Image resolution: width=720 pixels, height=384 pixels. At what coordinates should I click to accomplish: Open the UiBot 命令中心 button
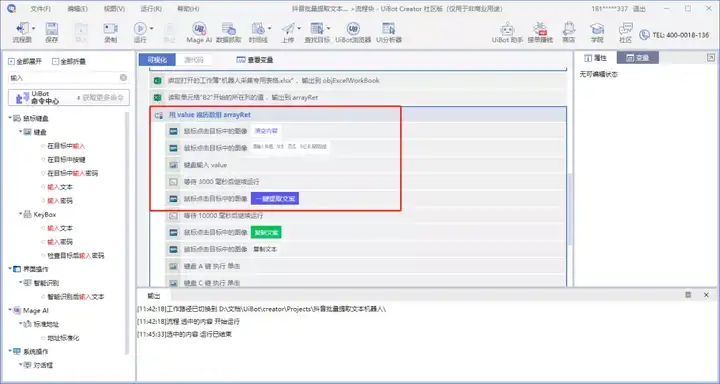(x=69, y=97)
